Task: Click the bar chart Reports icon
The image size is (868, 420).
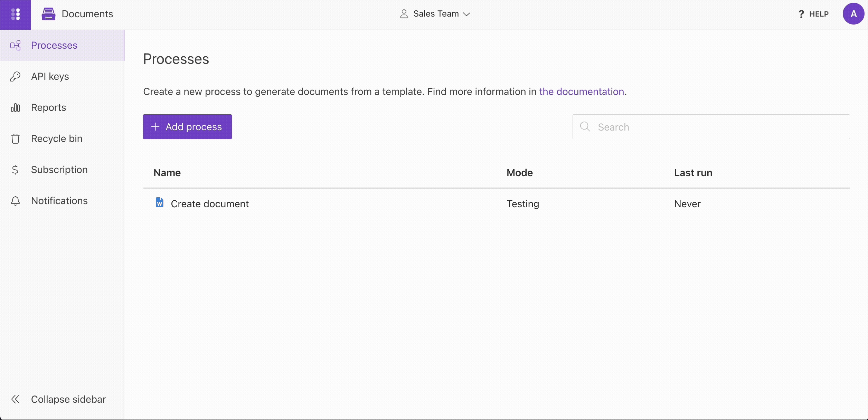Action: pos(16,107)
